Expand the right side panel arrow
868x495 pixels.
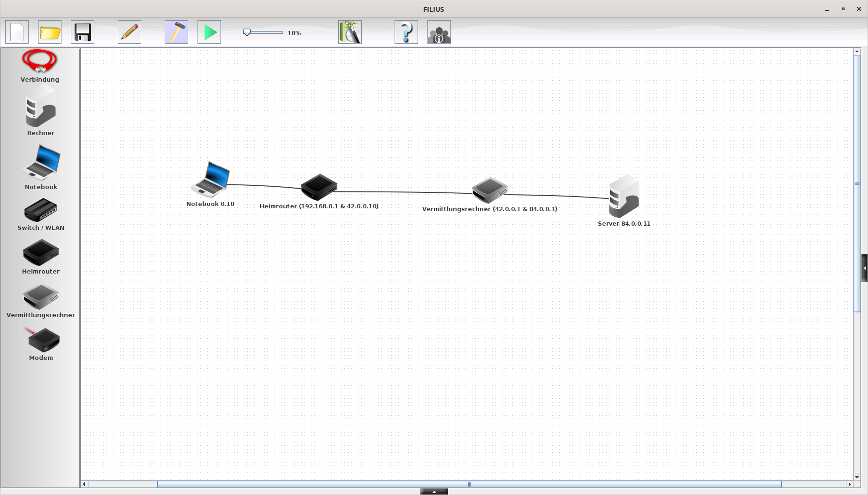click(864, 268)
